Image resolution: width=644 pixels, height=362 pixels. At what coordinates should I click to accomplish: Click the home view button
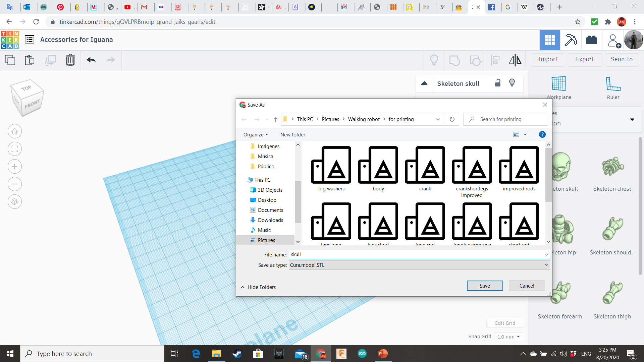pyautogui.click(x=15, y=131)
